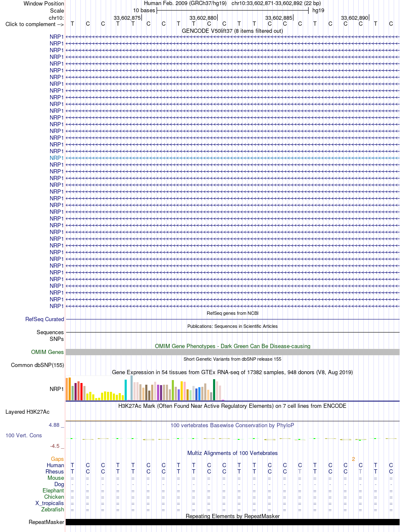
Task: Click the Common dbSNP(155) track label
Action: click(x=37, y=365)
